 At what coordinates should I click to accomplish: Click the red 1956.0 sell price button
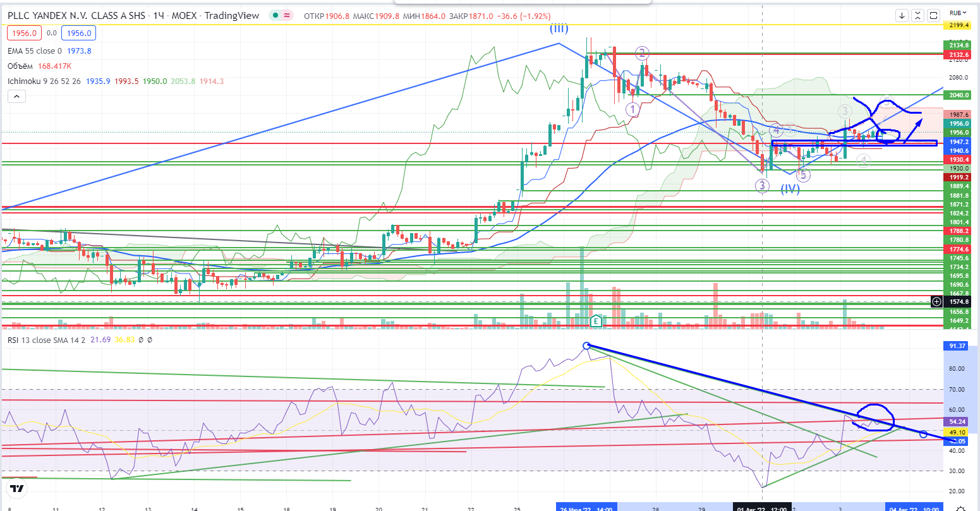23,33
